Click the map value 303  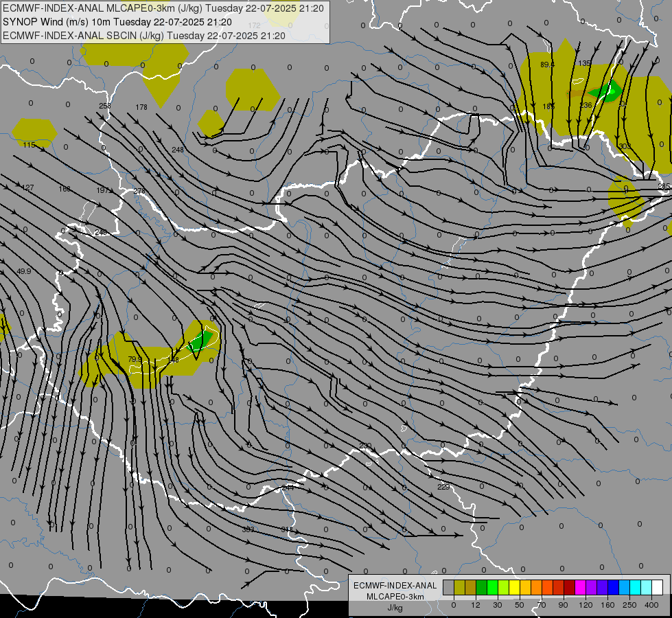pos(625,146)
